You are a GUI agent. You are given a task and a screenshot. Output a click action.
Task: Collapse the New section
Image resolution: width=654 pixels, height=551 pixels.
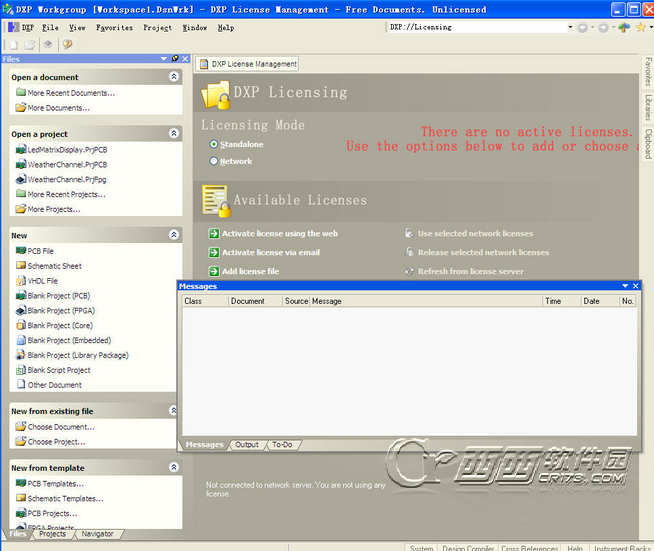point(174,234)
